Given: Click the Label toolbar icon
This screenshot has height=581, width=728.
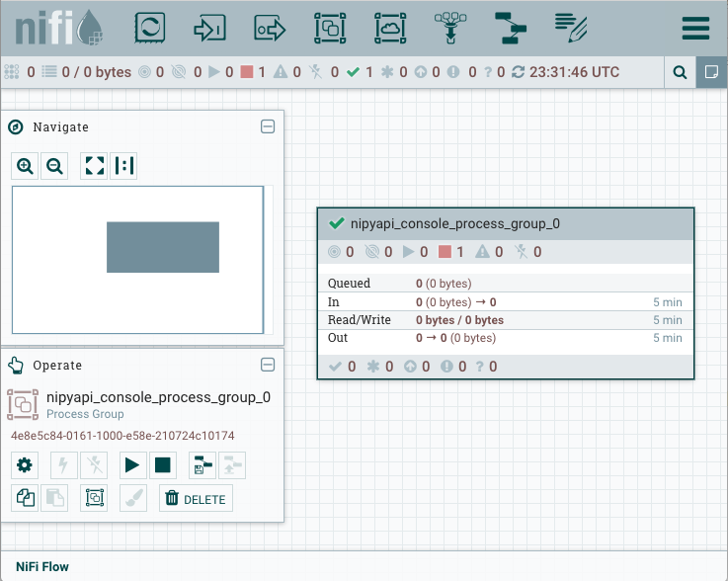Looking at the screenshot, I should click(x=570, y=28).
